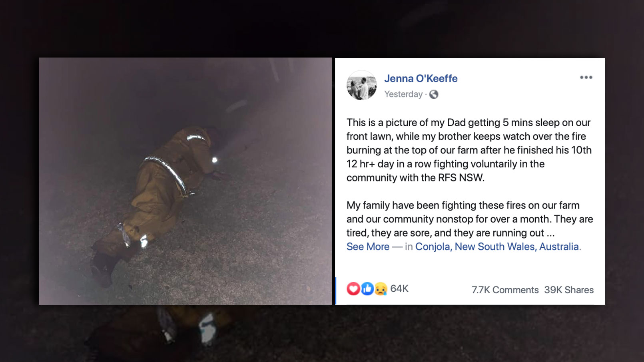The width and height of the screenshot is (644, 362).
Task: Click the red heart love reaction icon
Action: (353, 288)
